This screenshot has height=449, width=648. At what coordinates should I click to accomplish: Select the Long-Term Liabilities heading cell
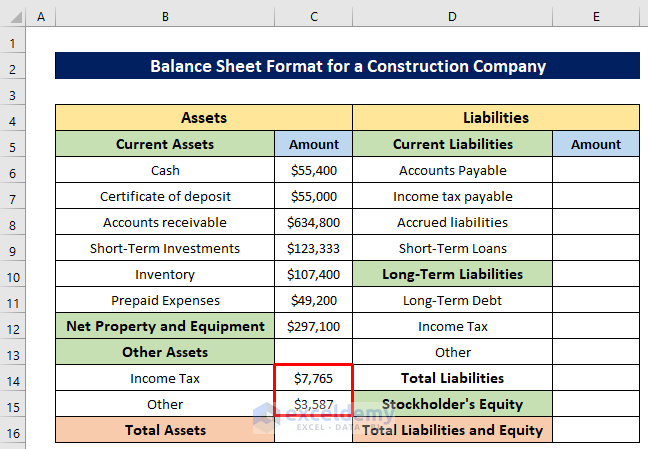click(x=452, y=274)
